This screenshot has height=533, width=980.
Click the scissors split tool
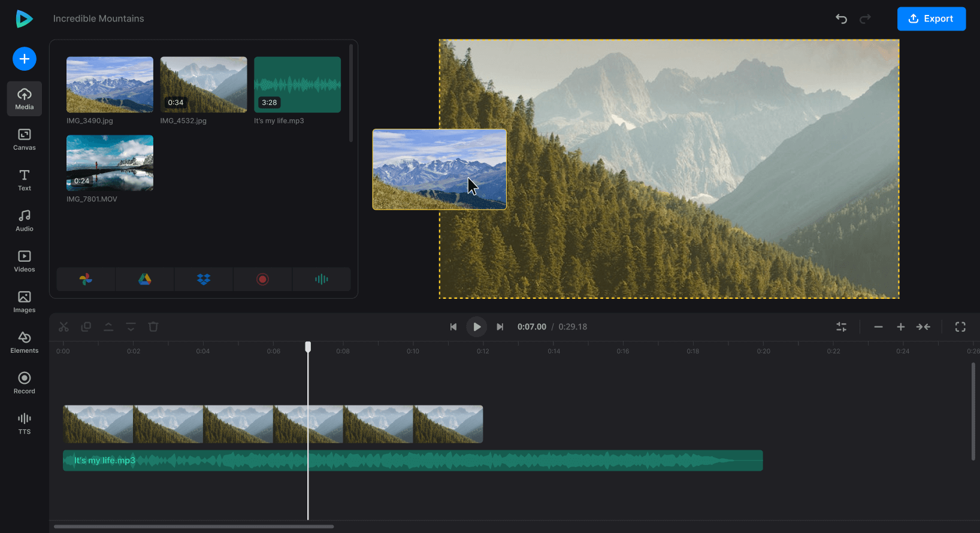tap(63, 327)
